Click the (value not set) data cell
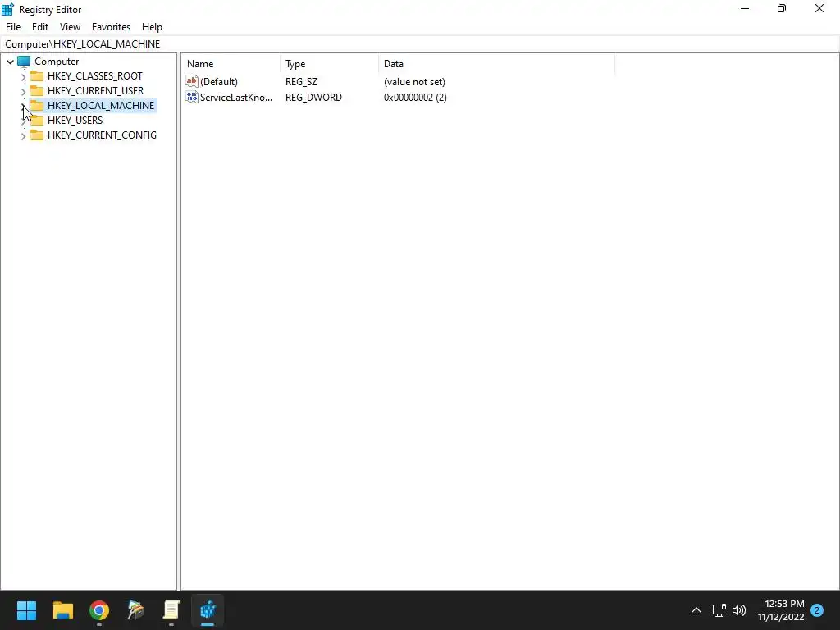Viewport: 840px width, 630px height. coord(414,82)
